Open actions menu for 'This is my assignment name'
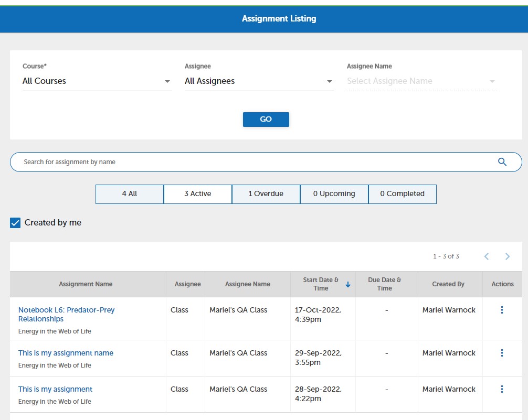 (x=502, y=353)
